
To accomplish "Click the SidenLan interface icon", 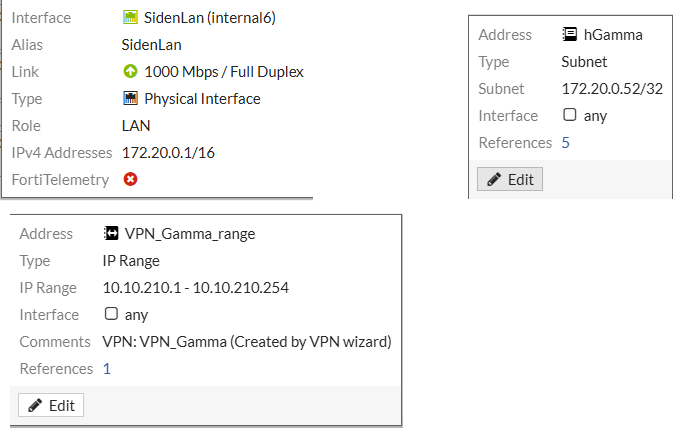I will (x=130, y=18).
